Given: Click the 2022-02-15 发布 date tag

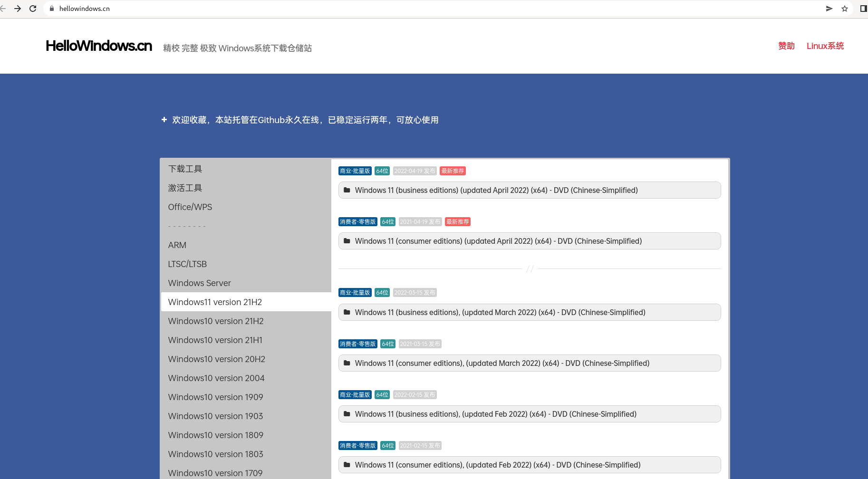Looking at the screenshot, I should click(x=415, y=394).
